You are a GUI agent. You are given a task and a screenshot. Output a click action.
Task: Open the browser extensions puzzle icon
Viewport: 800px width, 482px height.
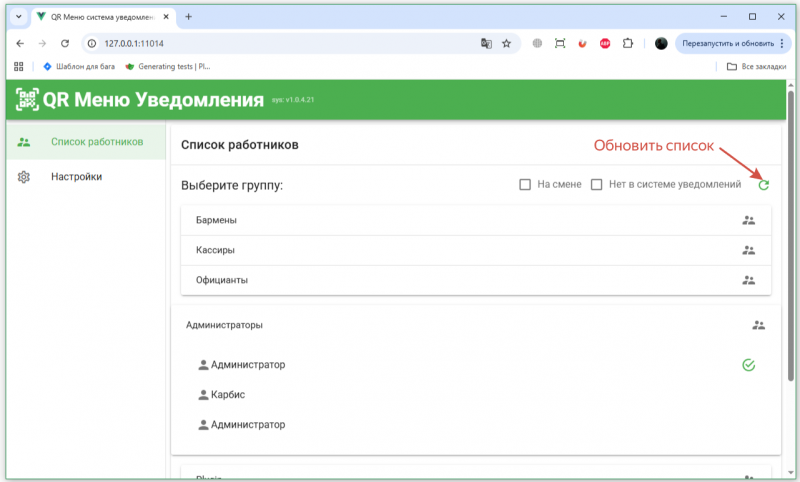[x=628, y=44]
